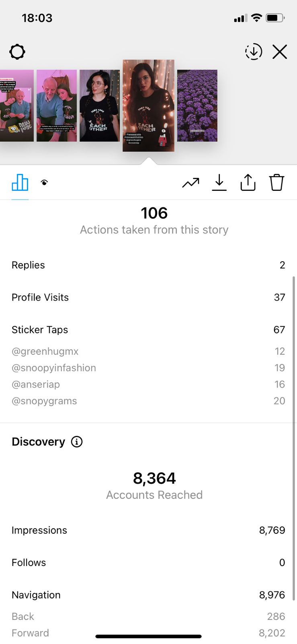Share the story using upload icon
297x644 pixels.
click(248, 183)
